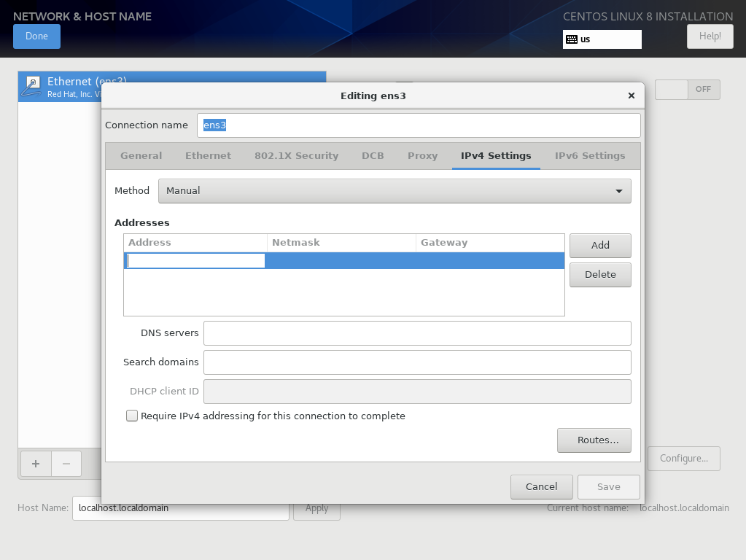Viewport: 746px width, 560px height.
Task: Click the Gateway column header
Action: pos(490,243)
